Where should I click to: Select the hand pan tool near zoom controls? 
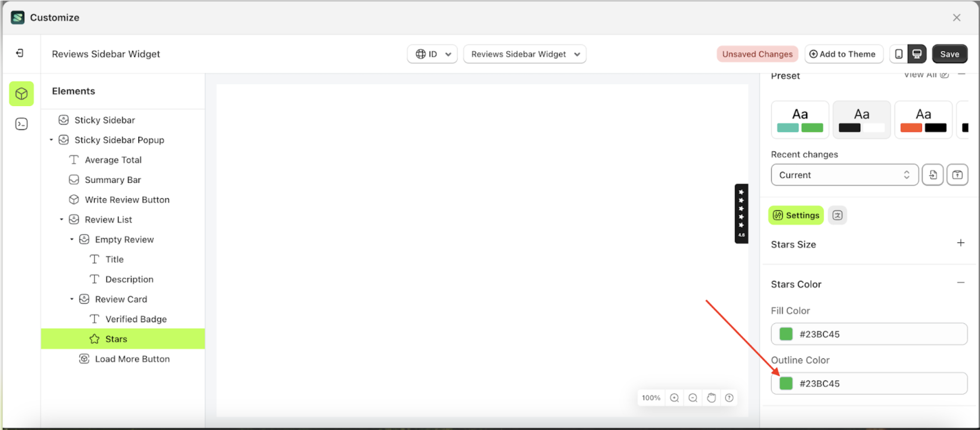(x=711, y=398)
